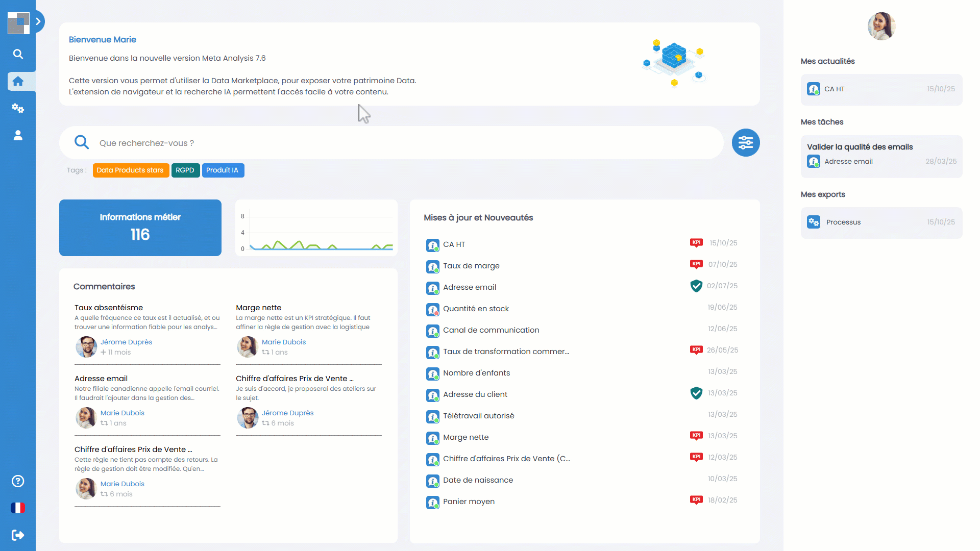Open the search filters slider button
The image size is (980, 551).
point(745,143)
